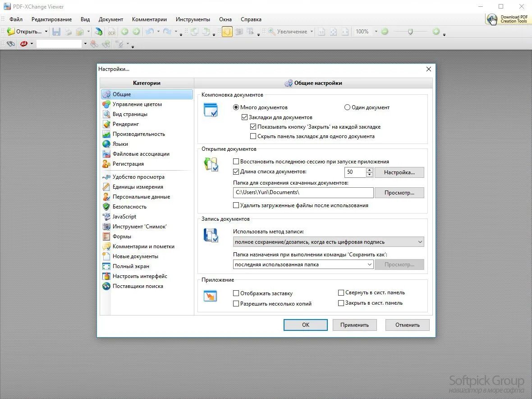Select the Один документ radio button
The height and width of the screenshot is (399, 532).
pos(347,107)
